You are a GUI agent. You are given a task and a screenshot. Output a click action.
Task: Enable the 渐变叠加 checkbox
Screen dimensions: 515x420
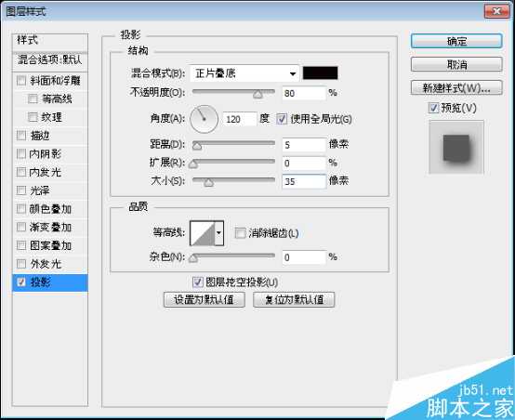[21, 227]
